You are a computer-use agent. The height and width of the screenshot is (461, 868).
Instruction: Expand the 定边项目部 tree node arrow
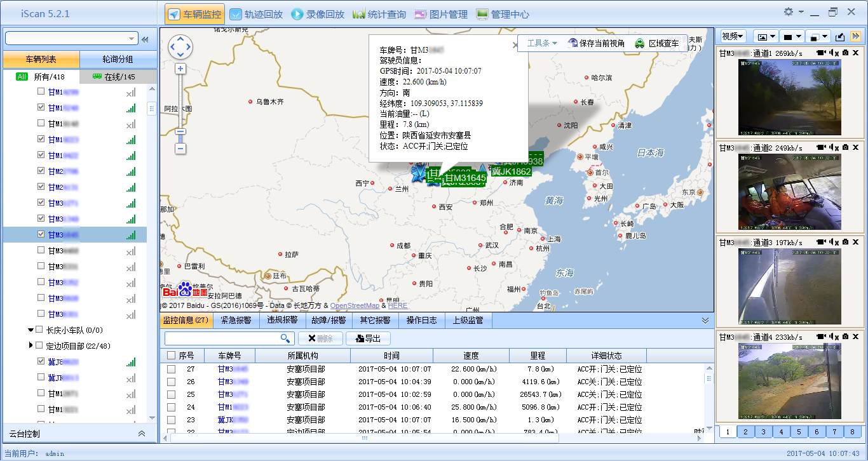point(31,345)
